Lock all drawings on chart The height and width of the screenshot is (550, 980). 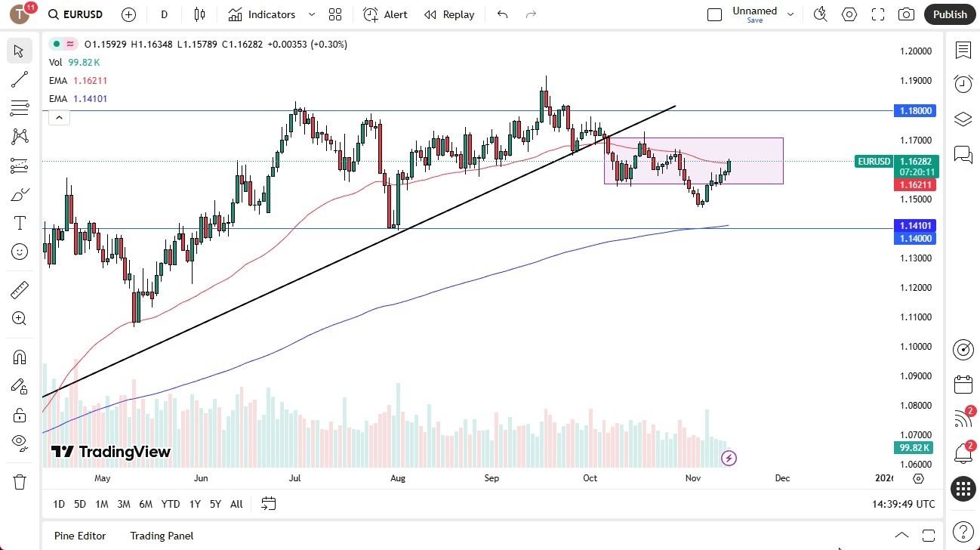(x=19, y=414)
